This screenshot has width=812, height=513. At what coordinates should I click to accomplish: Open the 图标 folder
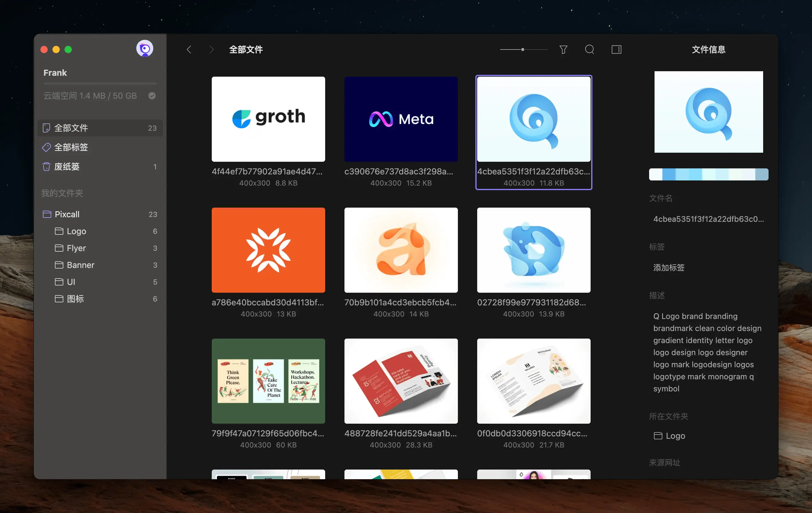[x=100, y=298]
